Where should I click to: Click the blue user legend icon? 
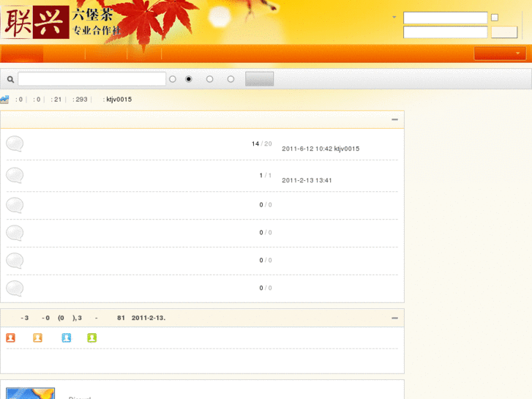pyautogui.click(x=67, y=338)
